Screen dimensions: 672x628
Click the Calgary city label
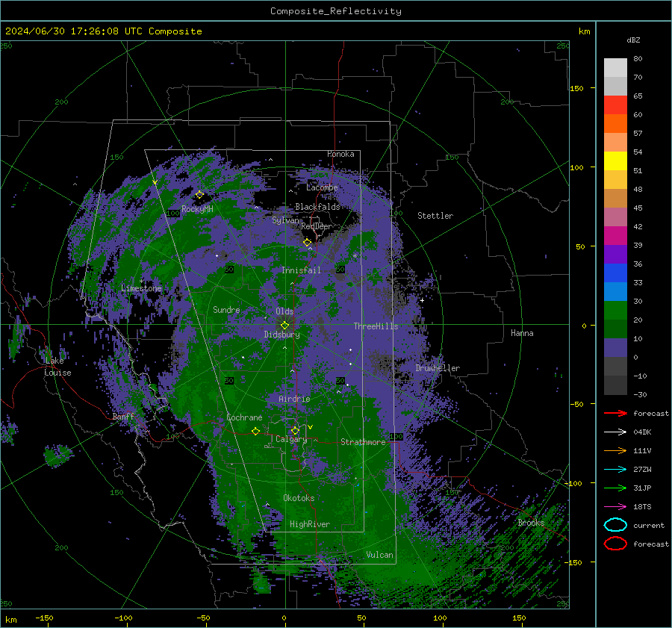(291, 439)
